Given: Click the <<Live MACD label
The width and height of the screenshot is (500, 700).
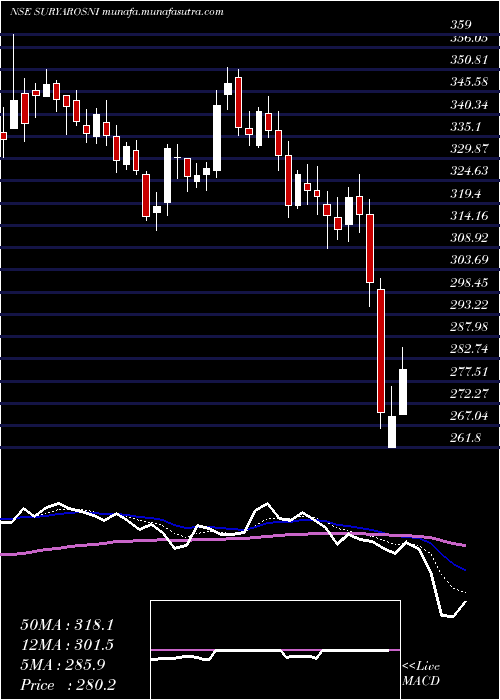Looking at the screenshot, I should [x=421, y=673].
